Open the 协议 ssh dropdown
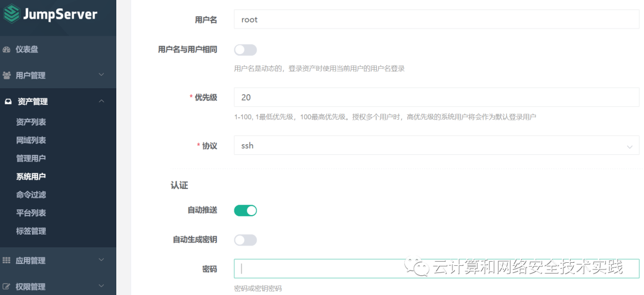The image size is (644, 295). tap(436, 145)
